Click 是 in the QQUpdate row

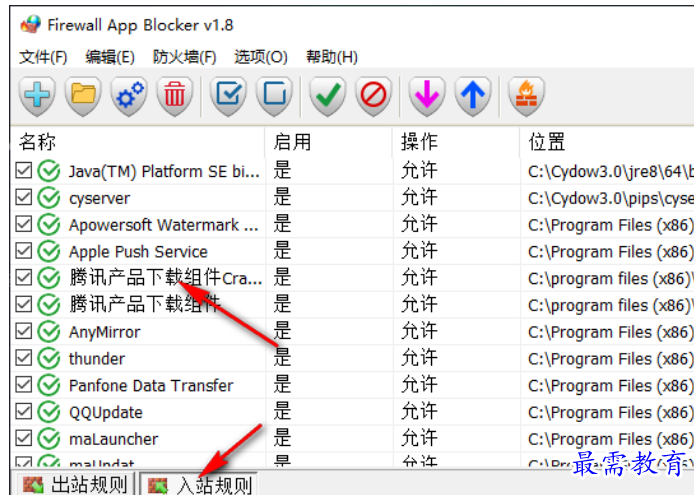pos(282,411)
